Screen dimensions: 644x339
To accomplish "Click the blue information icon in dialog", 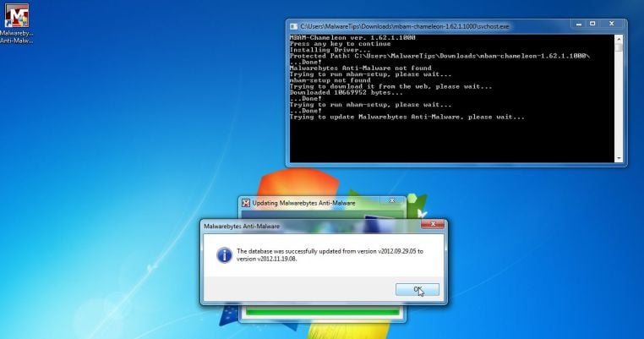I will tap(224, 254).
